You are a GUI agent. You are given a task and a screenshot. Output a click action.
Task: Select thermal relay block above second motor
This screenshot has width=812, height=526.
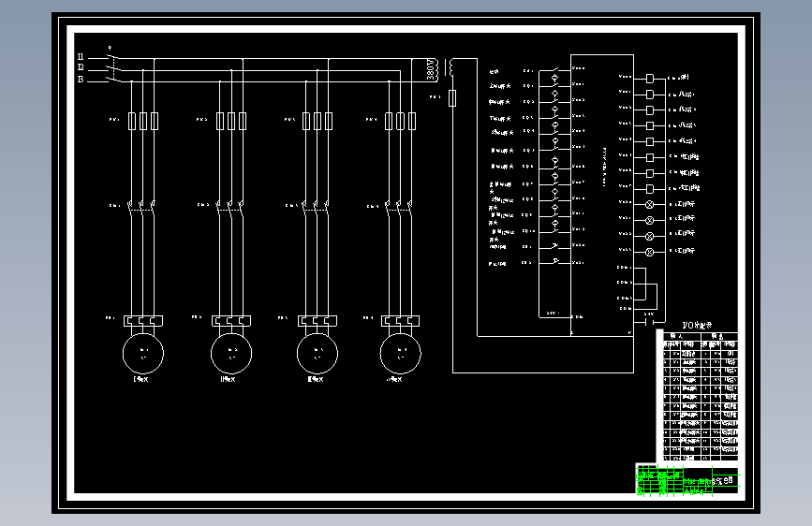tap(231, 321)
